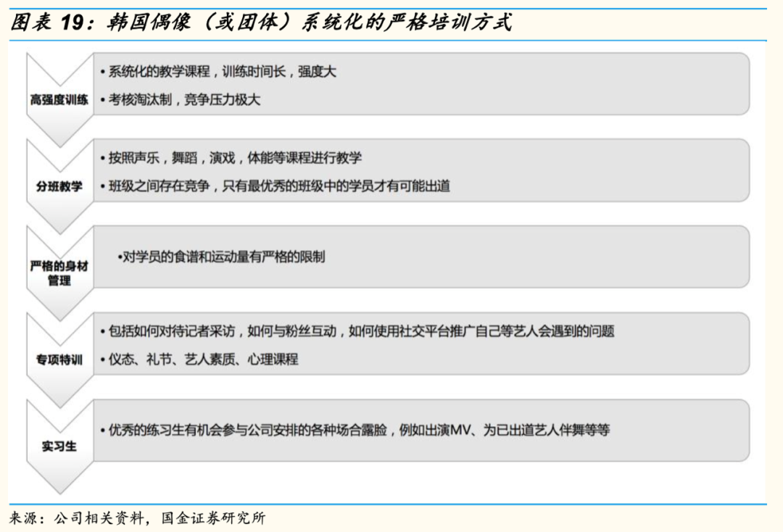783x532 pixels.
Task: Click 国金证券研究所 in the source line
Action: click(x=213, y=518)
